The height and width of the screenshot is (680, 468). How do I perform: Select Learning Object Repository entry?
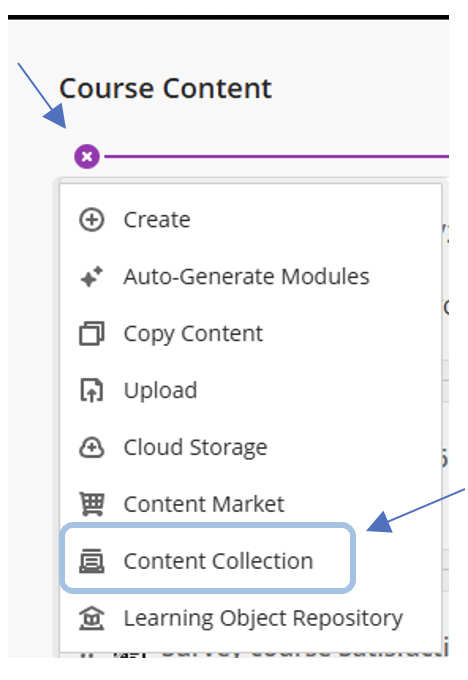(x=263, y=618)
